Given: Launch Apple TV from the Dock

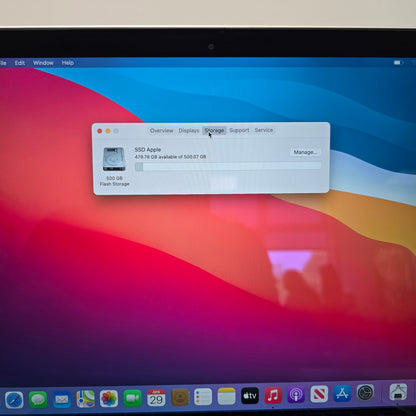Looking at the screenshot, I should (x=250, y=396).
